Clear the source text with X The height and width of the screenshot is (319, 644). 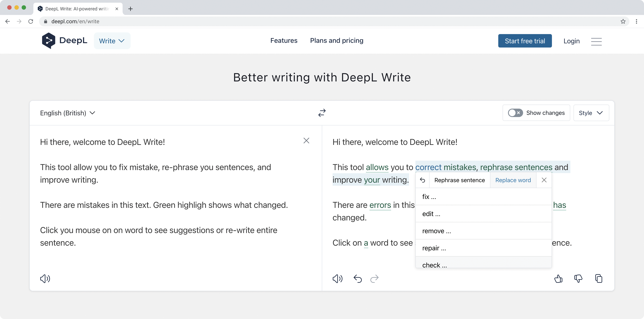coord(306,141)
